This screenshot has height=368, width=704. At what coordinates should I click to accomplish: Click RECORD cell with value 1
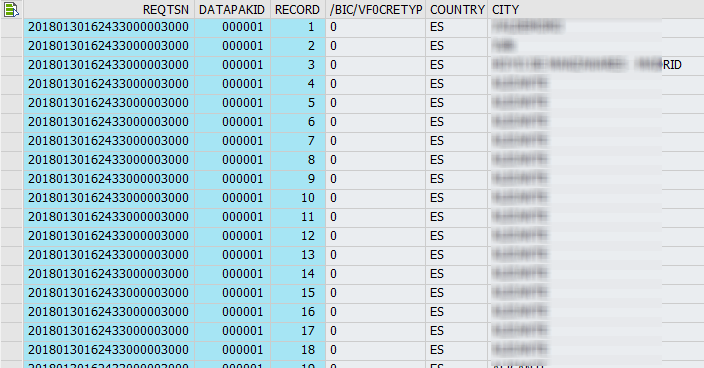[x=298, y=27]
